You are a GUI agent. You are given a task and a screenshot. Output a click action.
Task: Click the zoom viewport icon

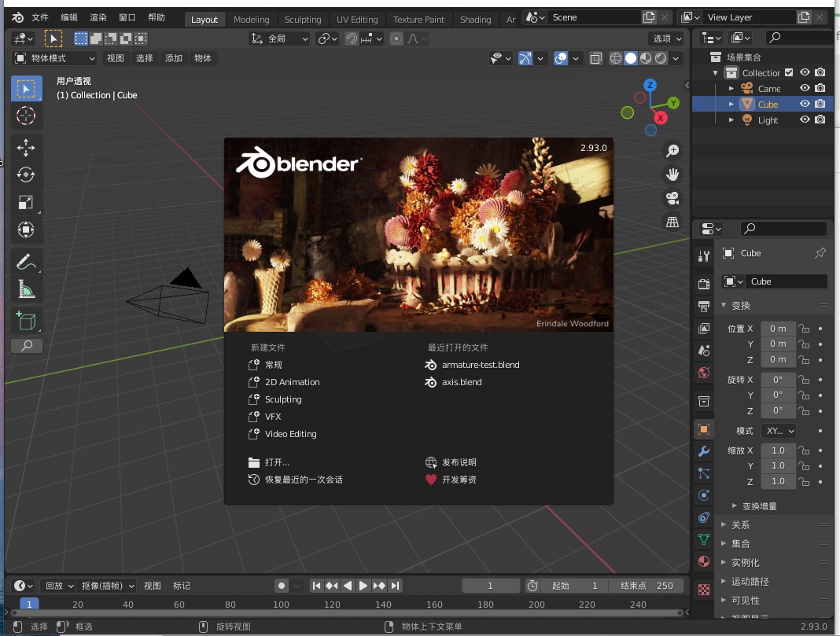672,151
